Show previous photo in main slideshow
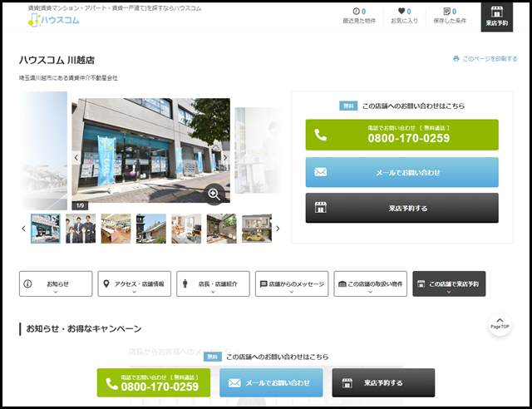Viewport: 532px width, 409px height. pos(76,157)
